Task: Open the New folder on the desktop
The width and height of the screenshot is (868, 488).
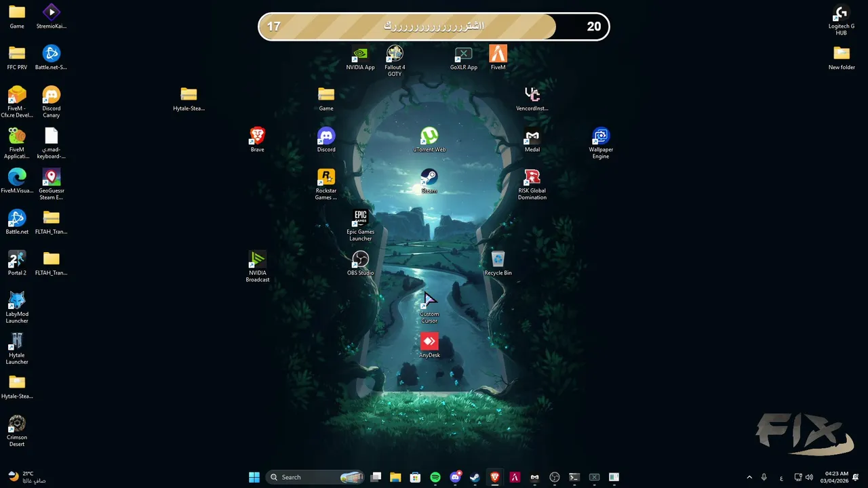Action: click(841, 58)
